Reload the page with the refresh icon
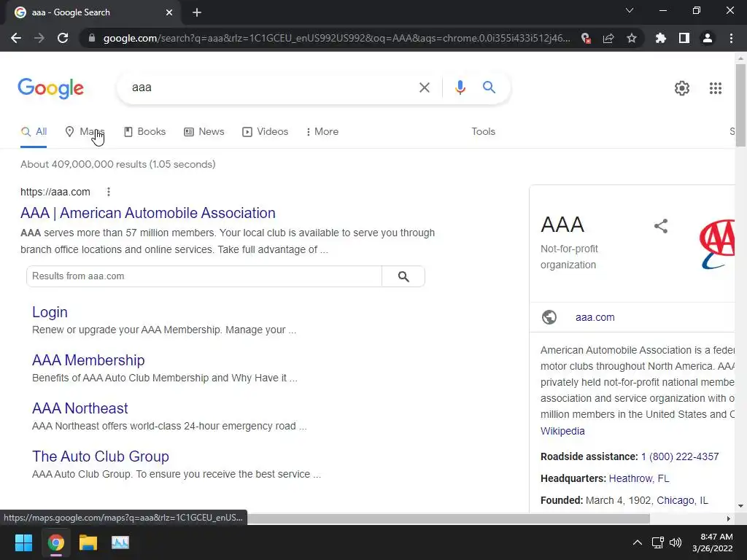 (x=63, y=38)
